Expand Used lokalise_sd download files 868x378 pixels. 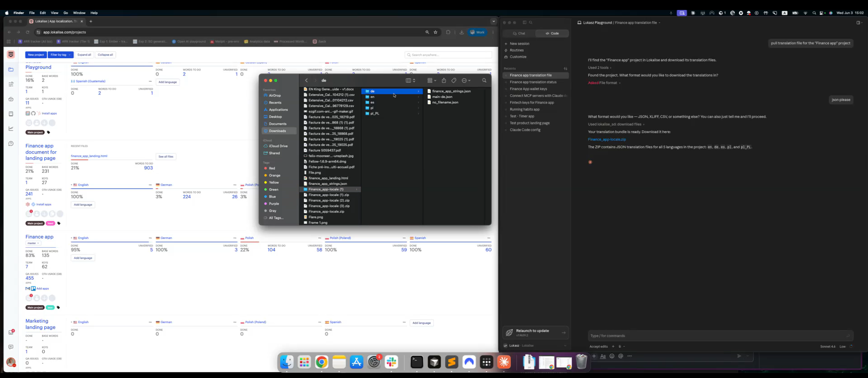click(616, 124)
